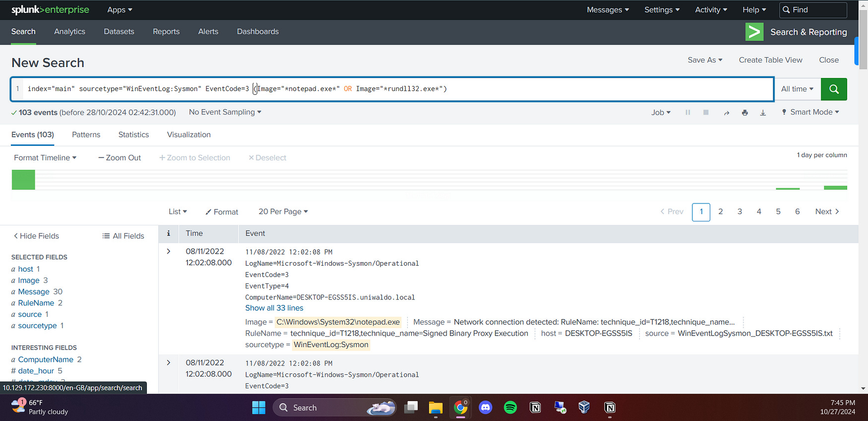Open Search & Reporting app icon
The height and width of the screenshot is (421, 868).
[754, 32]
